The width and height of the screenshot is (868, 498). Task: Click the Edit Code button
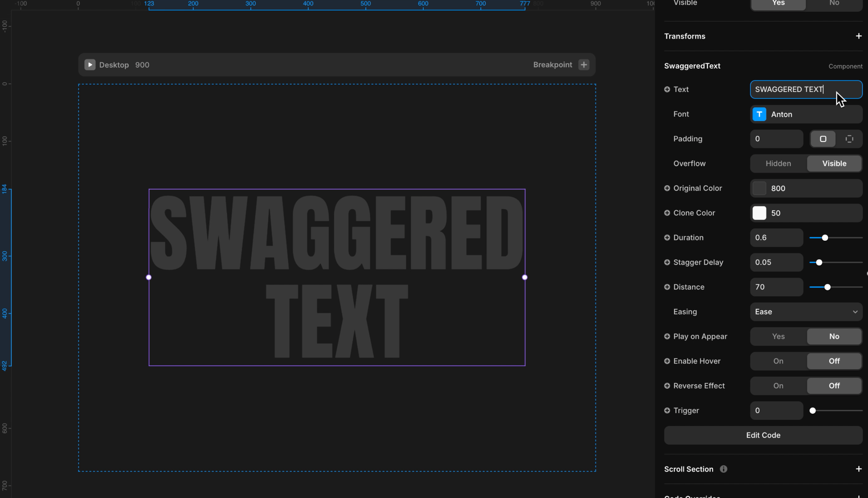[763, 435]
